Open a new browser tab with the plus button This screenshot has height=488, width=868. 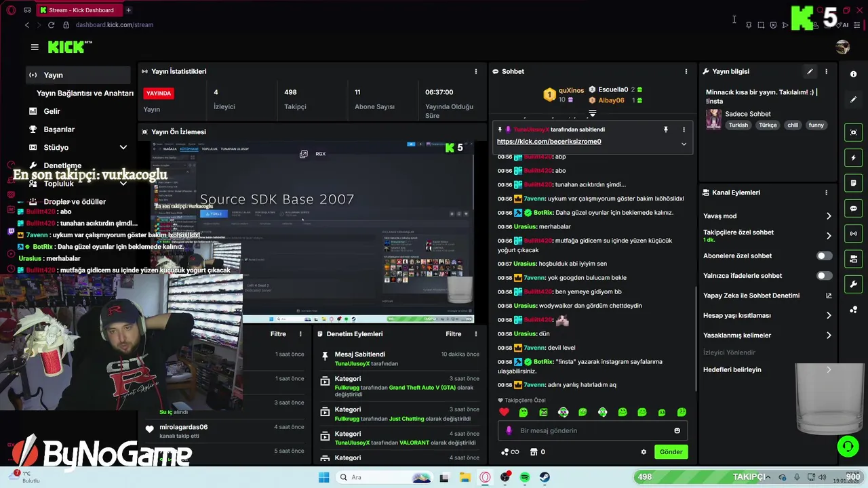tap(128, 10)
